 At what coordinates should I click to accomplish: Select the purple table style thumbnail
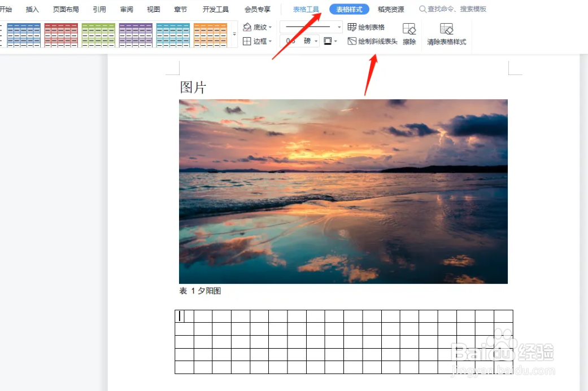click(136, 34)
